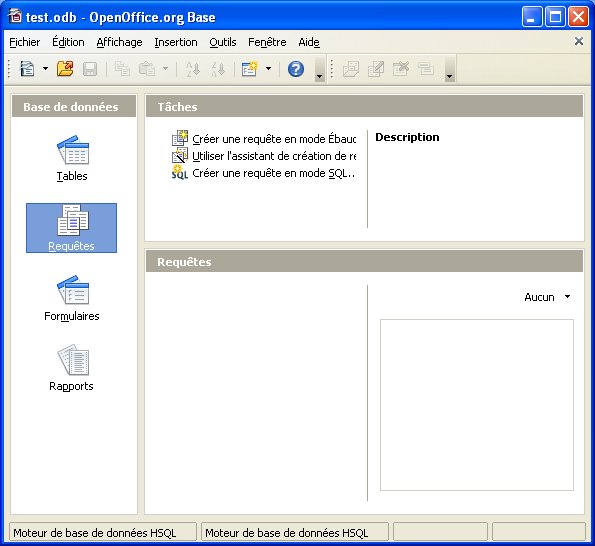This screenshot has height=546, width=595.
Task: Expand the second toolbar overflow arrow
Action: [x=449, y=69]
